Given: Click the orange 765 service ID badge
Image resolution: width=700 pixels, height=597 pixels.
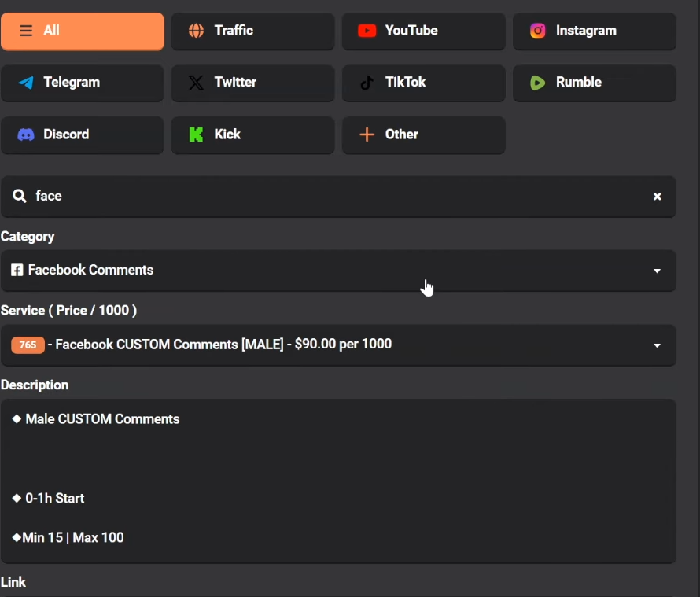Looking at the screenshot, I should 28,345.
